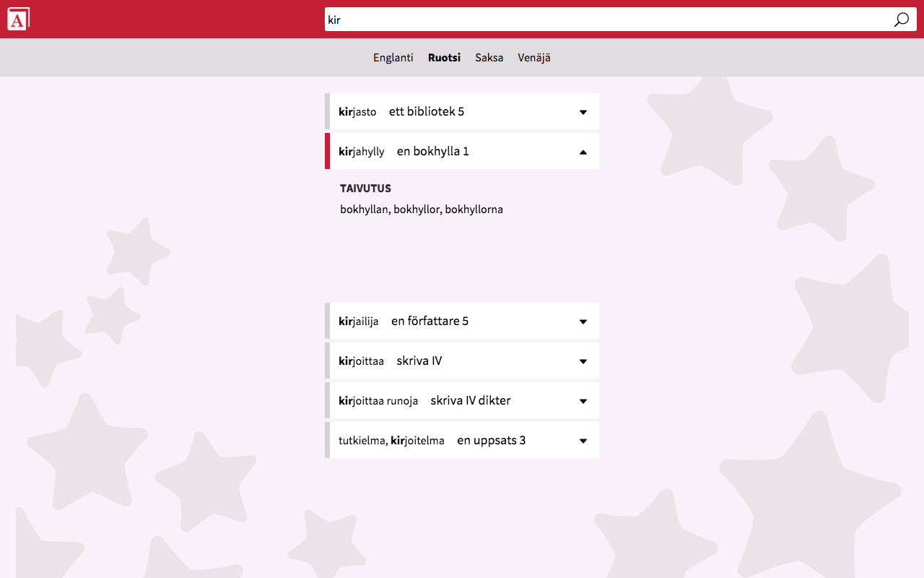The height and width of the screenshot is (578, 924).
Task: Expand the tutkielma, kirjoitelma entry arrow
Action: (x=583, y=441)
